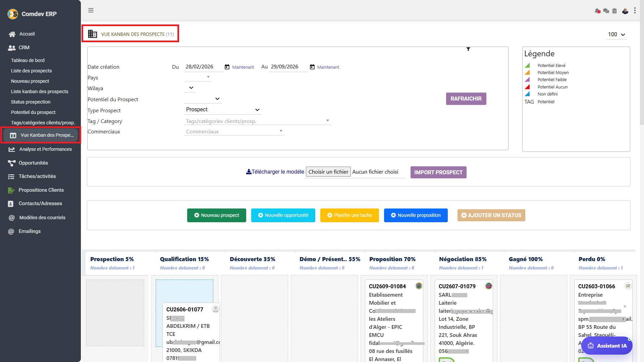Open Tâches/activités in sidebar
644x362 pixels.
pyautogui.click(x=37, y=176)
